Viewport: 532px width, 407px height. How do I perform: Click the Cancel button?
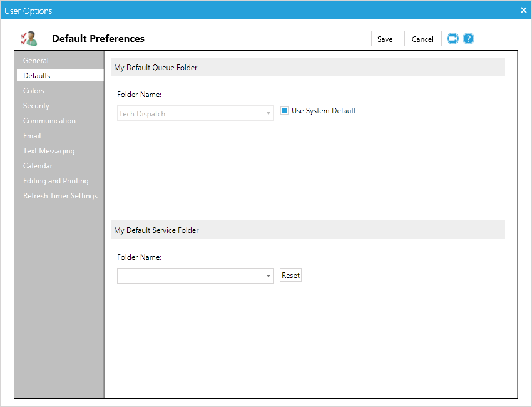pyautogui.click(x=422, y=39)
